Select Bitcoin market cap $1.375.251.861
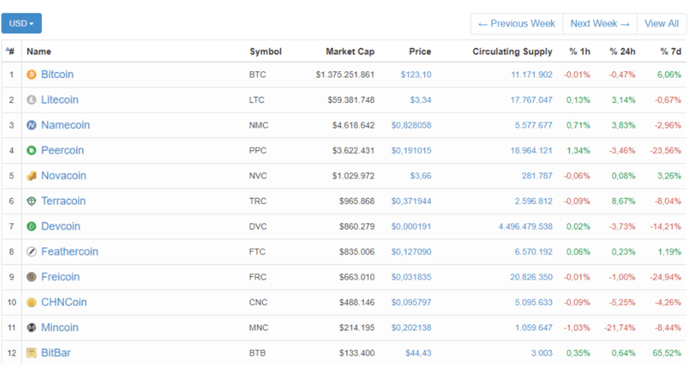 [x=345, y=75]
